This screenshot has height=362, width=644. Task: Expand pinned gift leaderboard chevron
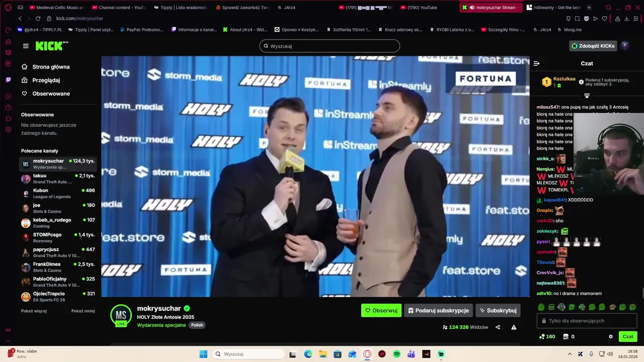pyautogui.click(x=587, y=96)
